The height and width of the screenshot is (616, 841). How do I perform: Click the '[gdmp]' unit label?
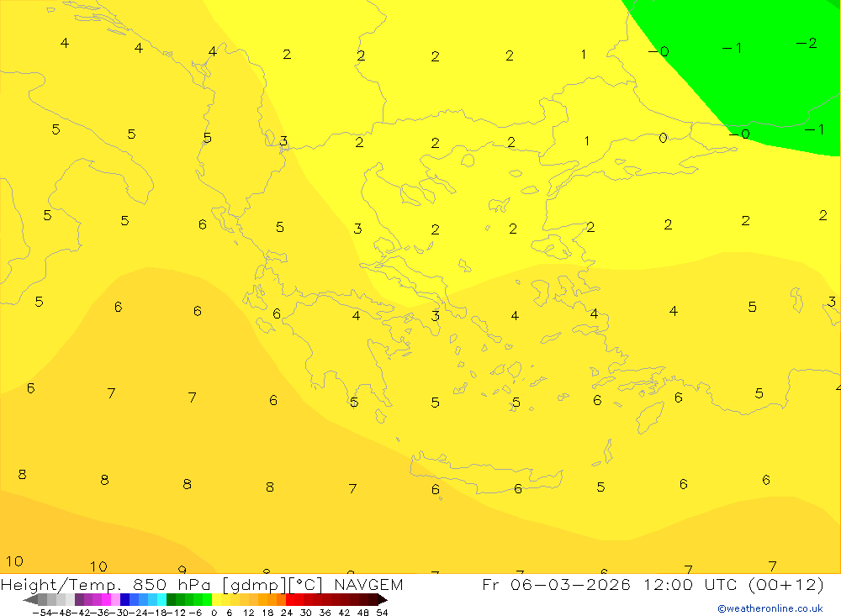point(254,585)
